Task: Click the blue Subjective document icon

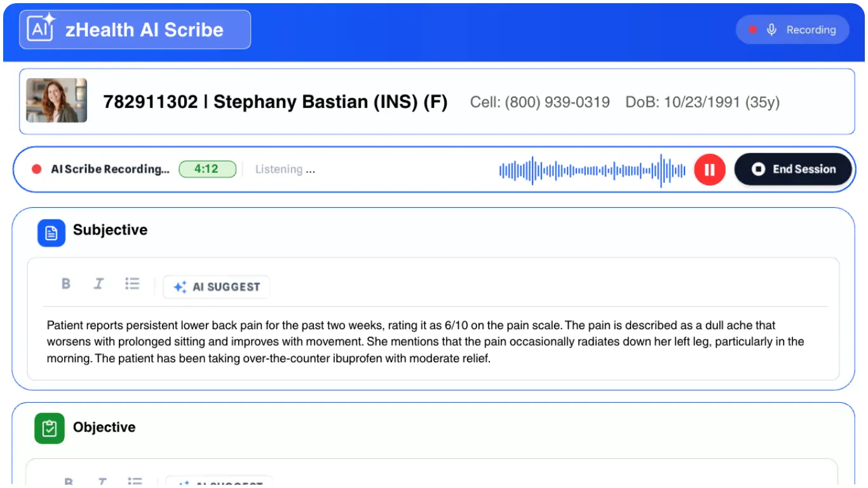Action: pyautogui.click(x=51, y=233)
